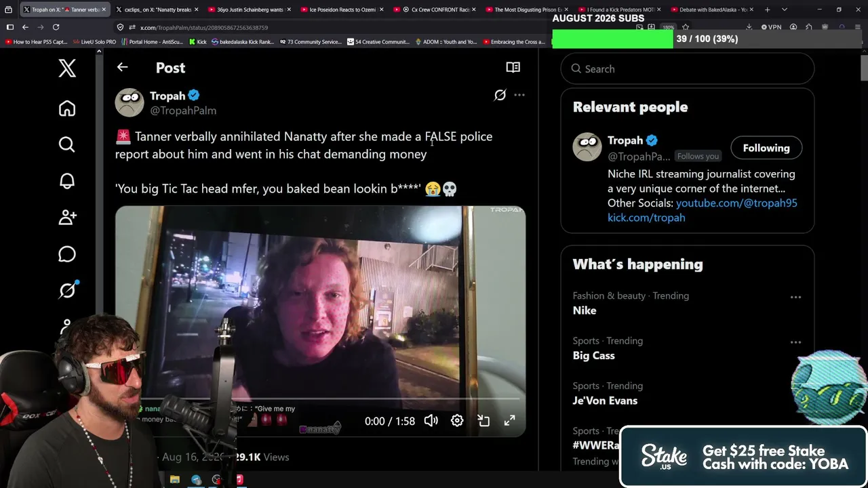
Task: Enter fullscreen on the video
Action: 509,421
